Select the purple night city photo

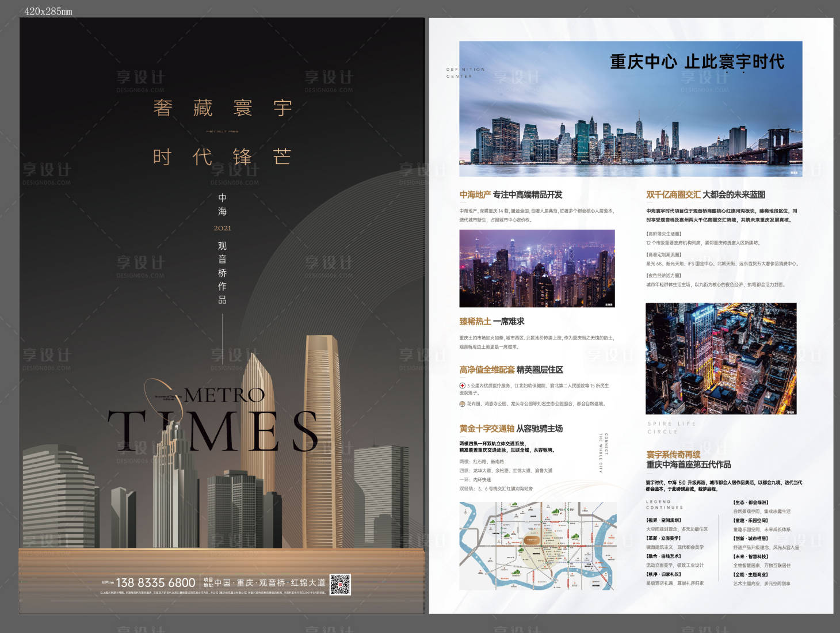(537, 268)
